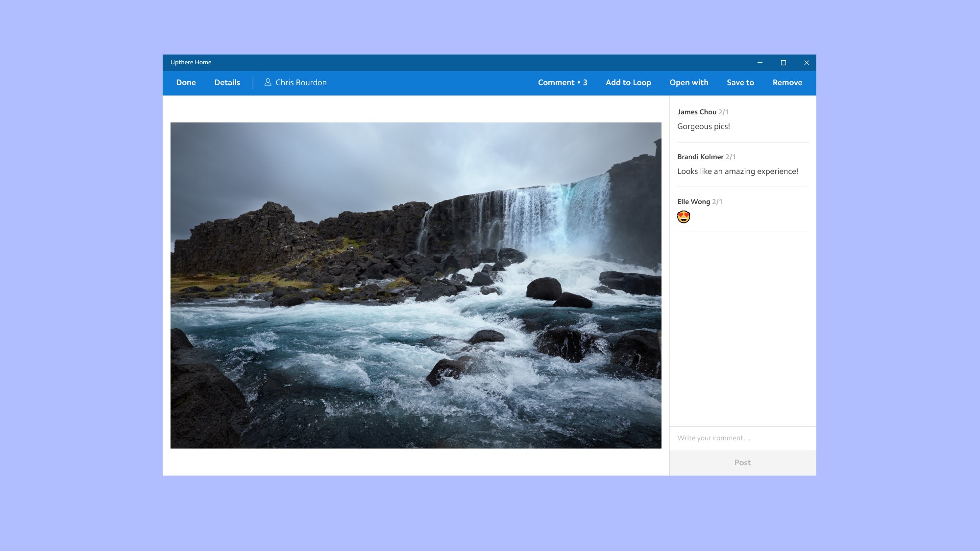Select James Chou's comment author name
The width and height of the screenshot is (980, 551).
point(696,112)
